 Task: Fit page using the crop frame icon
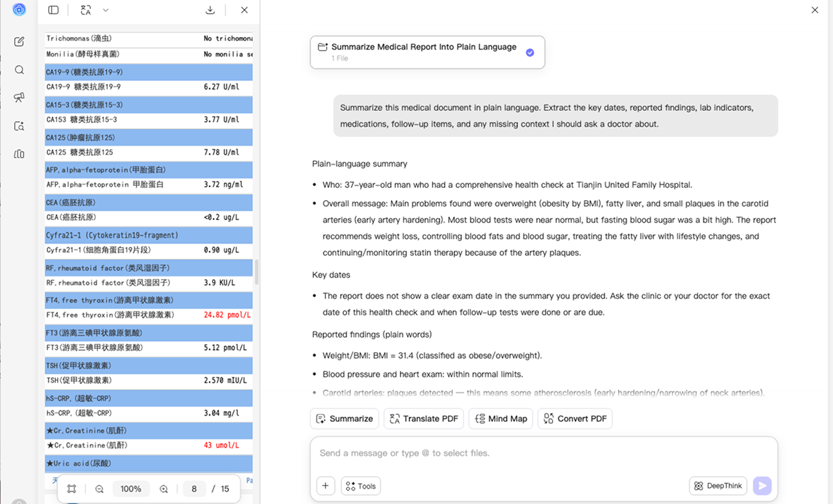(72, 489)
